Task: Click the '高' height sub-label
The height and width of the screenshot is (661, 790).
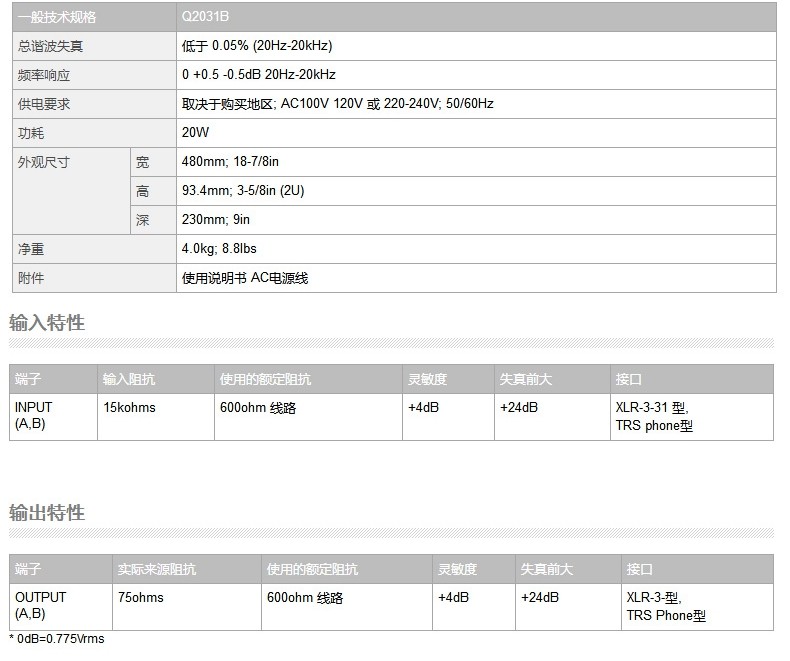Action: coord(154,191)
